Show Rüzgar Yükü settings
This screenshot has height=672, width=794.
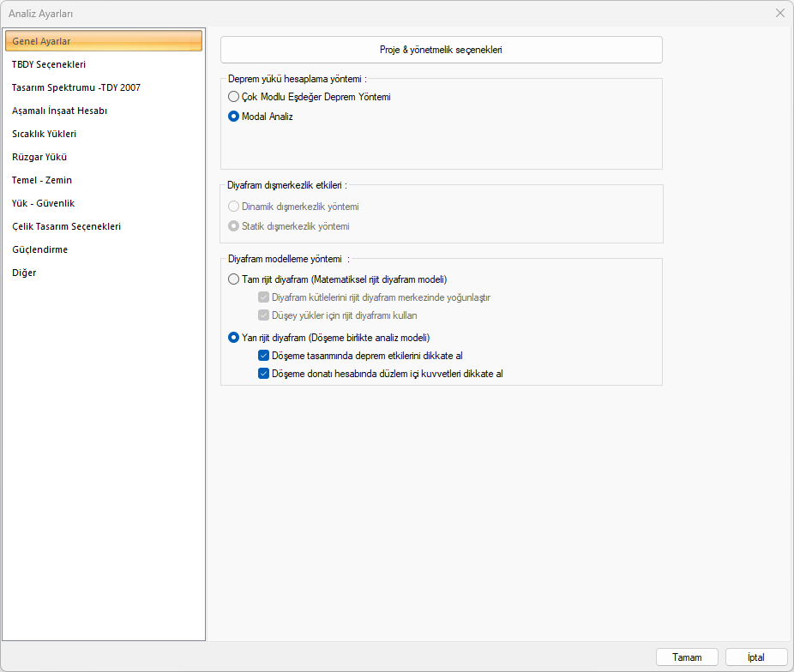click(x=39, y=157)
